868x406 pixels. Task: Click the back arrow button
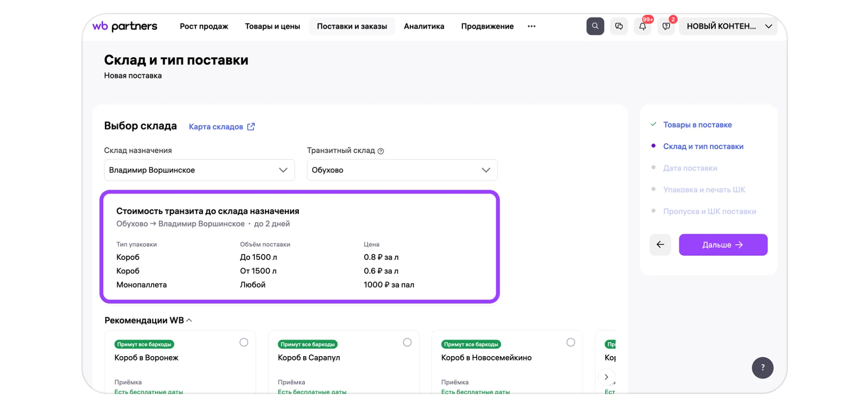(660, 245)
